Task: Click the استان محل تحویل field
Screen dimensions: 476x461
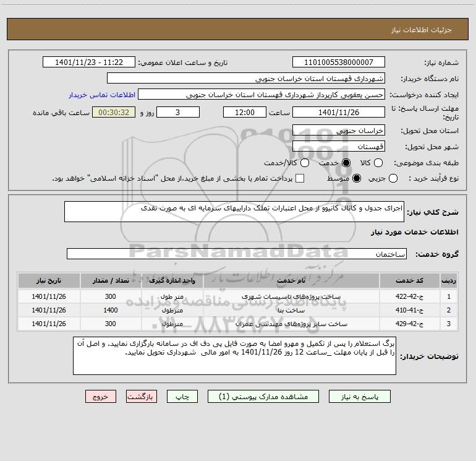Action: point(339,130)
